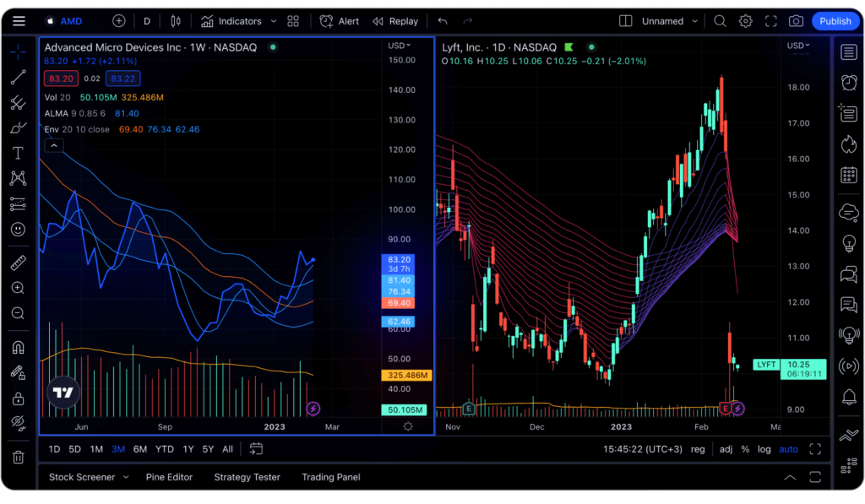The image size is (865, 504).
Task: Open the prediction and measurement tools
Action: pyautogui.click(x=19, y=204)
